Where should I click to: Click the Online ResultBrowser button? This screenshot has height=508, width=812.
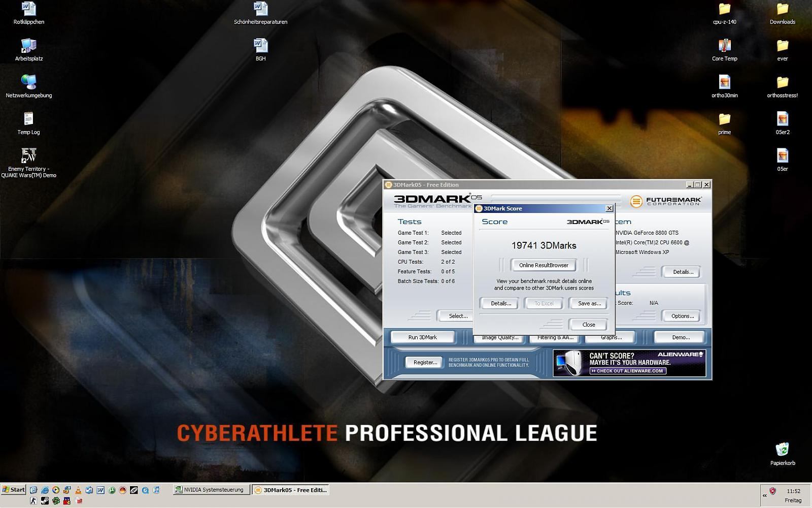[544, 265]
